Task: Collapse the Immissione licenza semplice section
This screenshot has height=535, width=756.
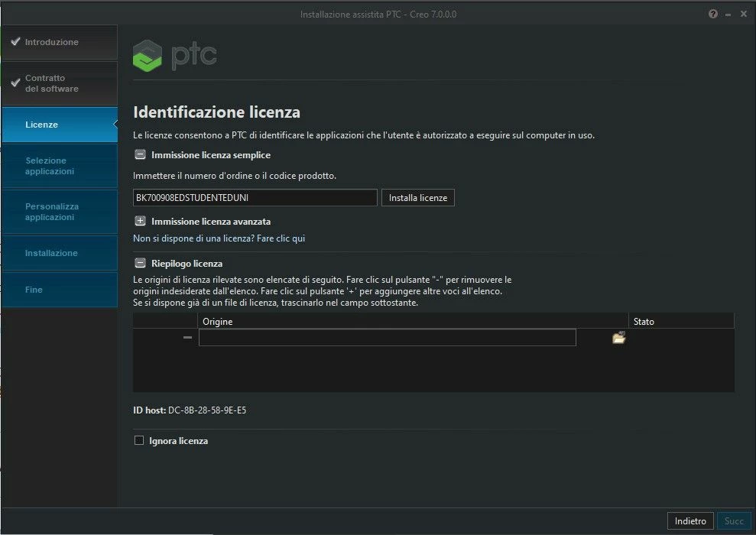Action: (x=139, y=154)
